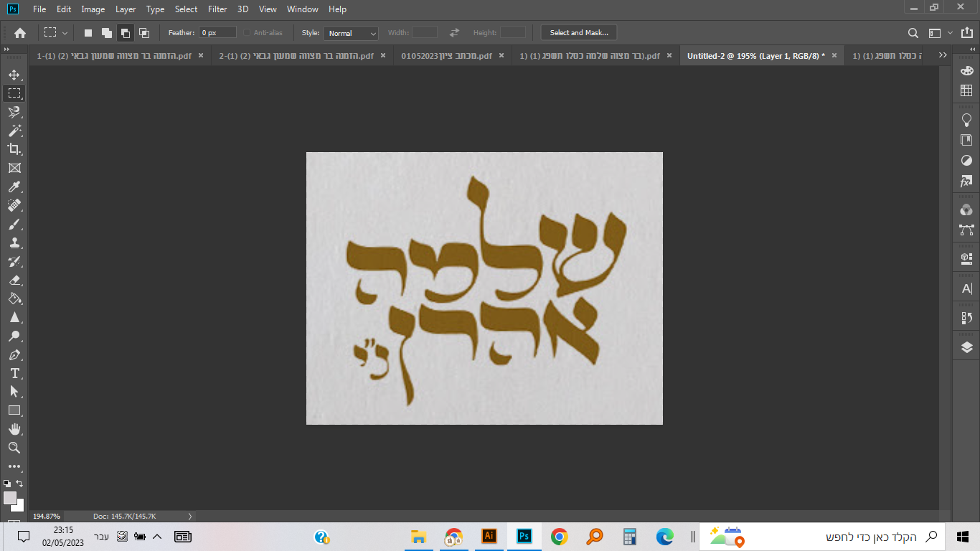Click the Select and Mask button
Viewport: 980px width, 551px height.
click(579, 33)
